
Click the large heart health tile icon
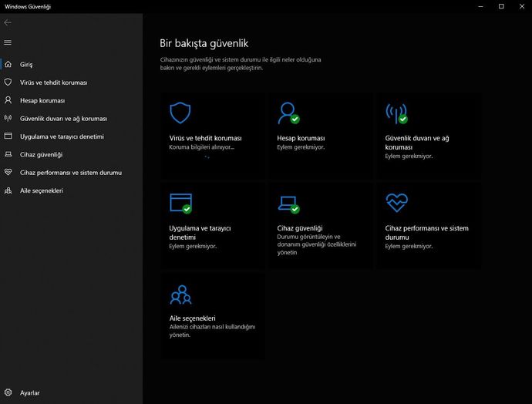pyautogui.click(x=396, y=203)
